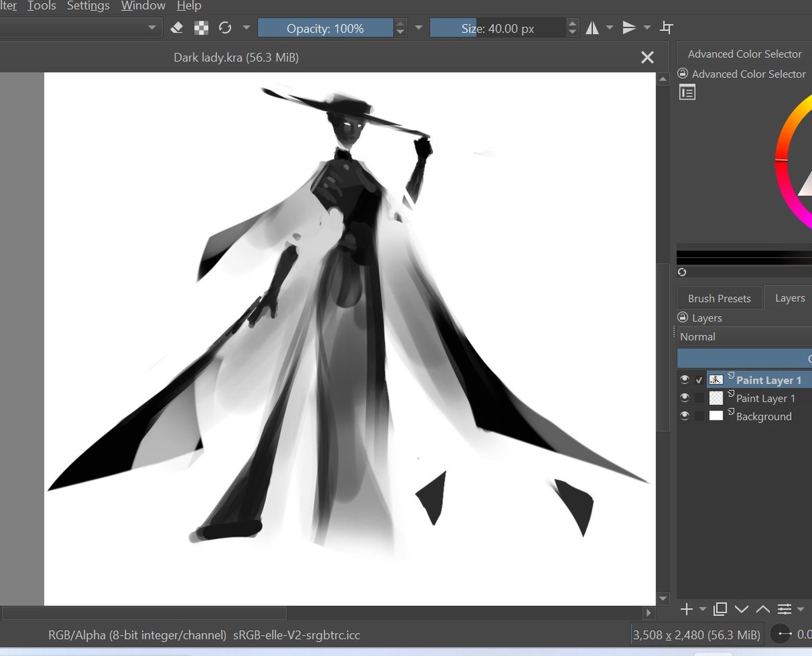This screenshot has width=812, height=656.
Task: Move layer down with down chevron
Action: click(x=742, y=609)
